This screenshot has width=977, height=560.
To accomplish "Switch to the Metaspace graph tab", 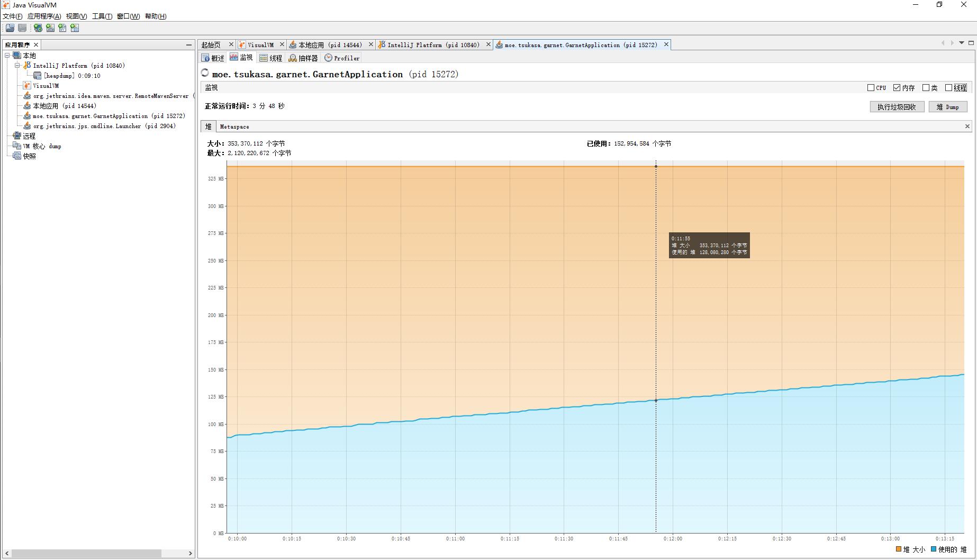I will tap(234, 127).
